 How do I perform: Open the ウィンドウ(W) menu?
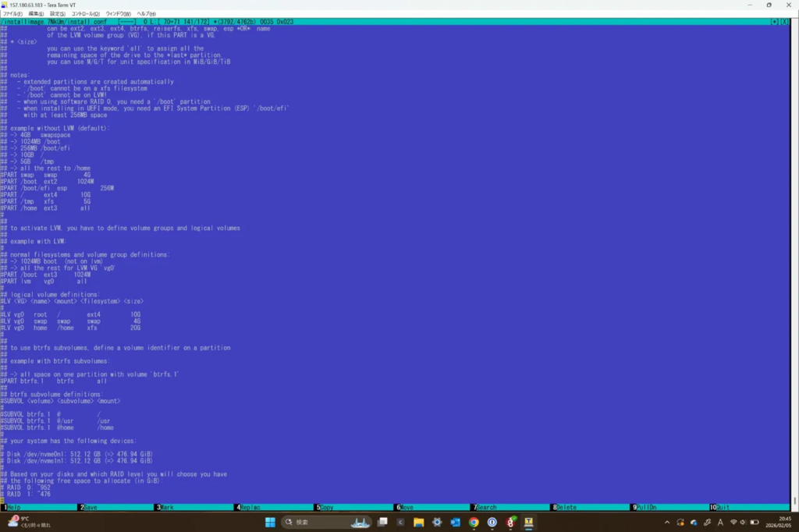pos(119,13)
